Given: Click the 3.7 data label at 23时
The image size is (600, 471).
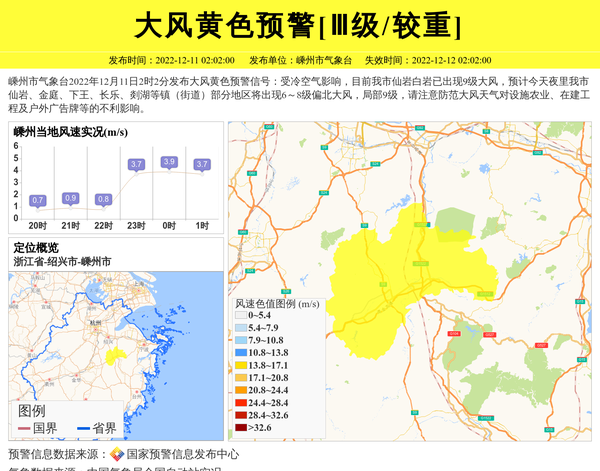Looking at the screenshot, I should 136,164.
